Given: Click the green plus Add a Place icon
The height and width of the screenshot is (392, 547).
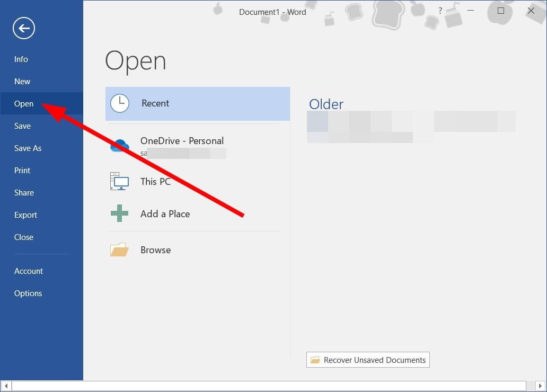Looking at the screenshot, I should tap(119, 213).
